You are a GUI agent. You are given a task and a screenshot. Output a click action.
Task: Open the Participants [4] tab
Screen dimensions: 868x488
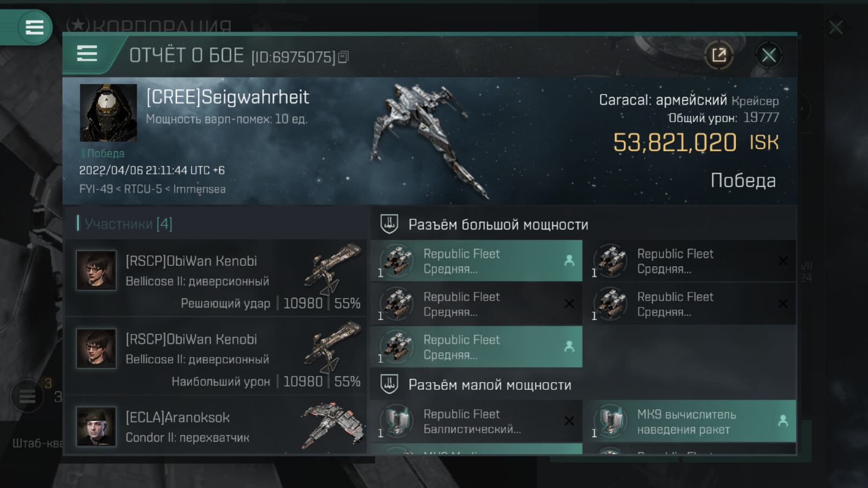pos(128,223)
